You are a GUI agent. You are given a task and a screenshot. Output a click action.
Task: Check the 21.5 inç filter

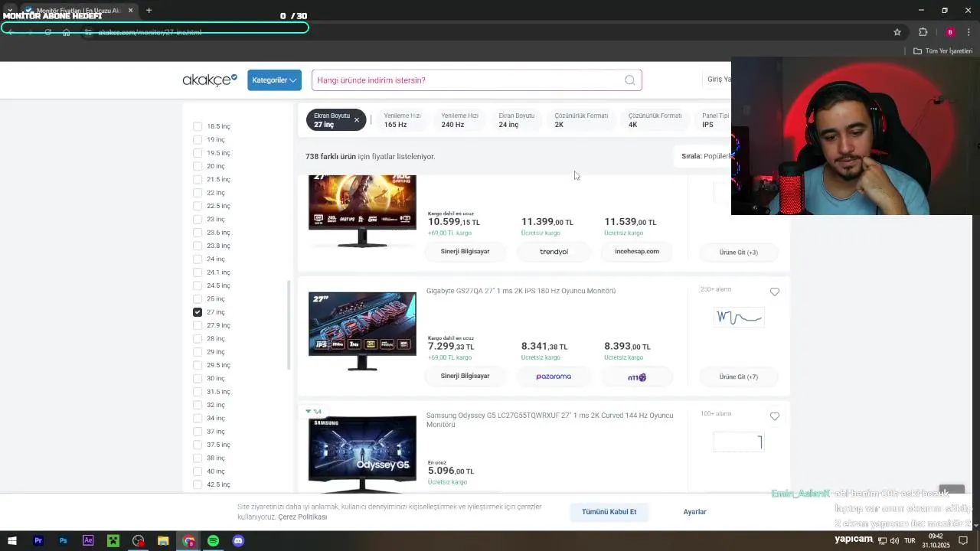(198, 179)
